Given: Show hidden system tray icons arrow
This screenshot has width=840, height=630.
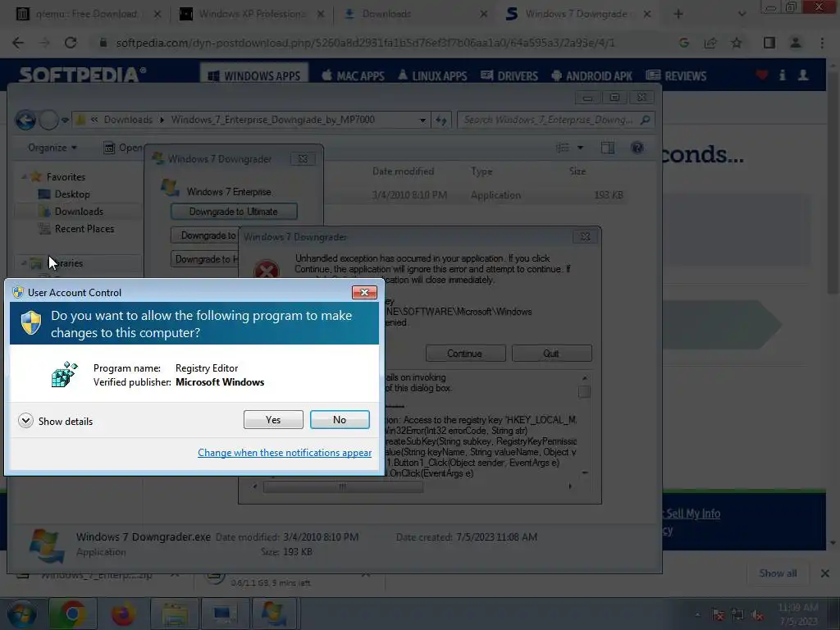Looking at the screenshot, I should pos(697,615).
